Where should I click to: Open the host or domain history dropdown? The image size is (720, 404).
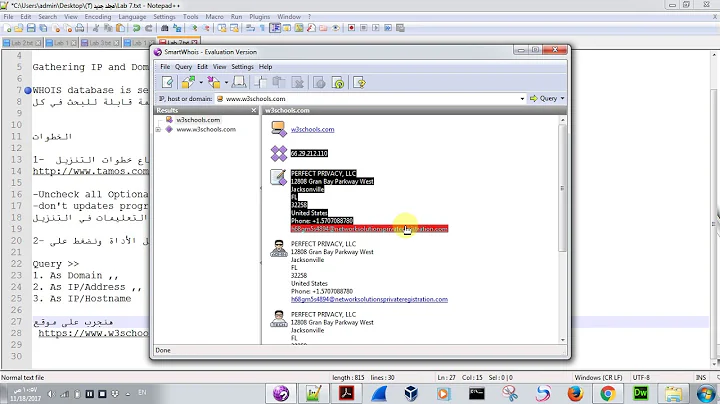tap(522, 99)
